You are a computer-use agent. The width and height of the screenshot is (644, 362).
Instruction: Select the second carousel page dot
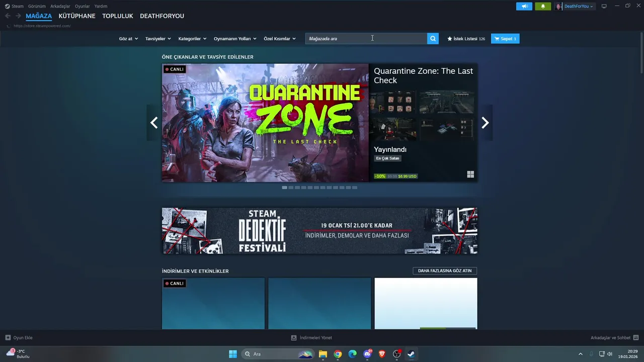click(x=291, y=188)
